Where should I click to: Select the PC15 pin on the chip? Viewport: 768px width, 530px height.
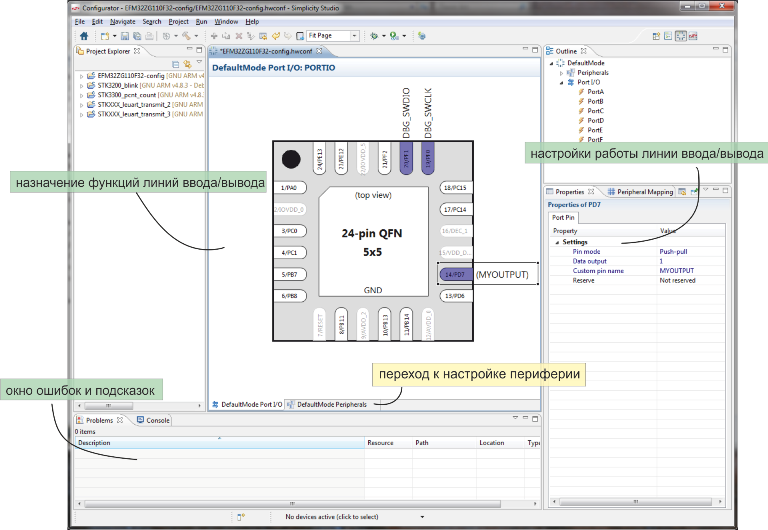[454, 188]
